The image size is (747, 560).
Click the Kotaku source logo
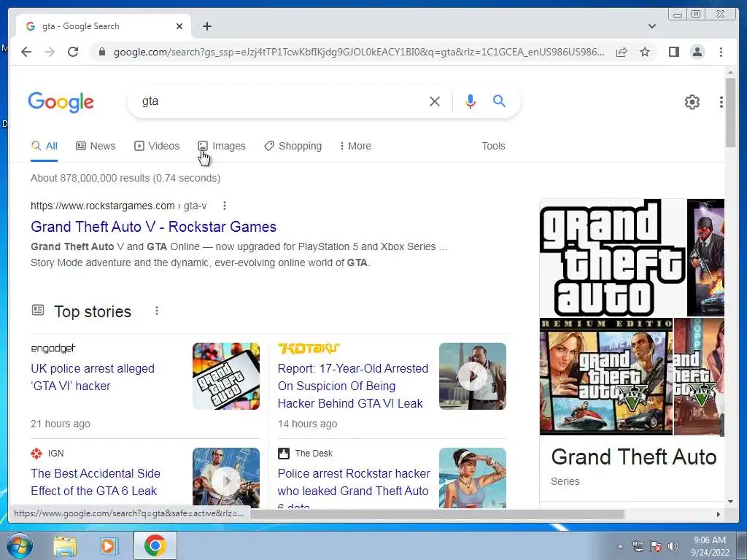coord(309,349)
